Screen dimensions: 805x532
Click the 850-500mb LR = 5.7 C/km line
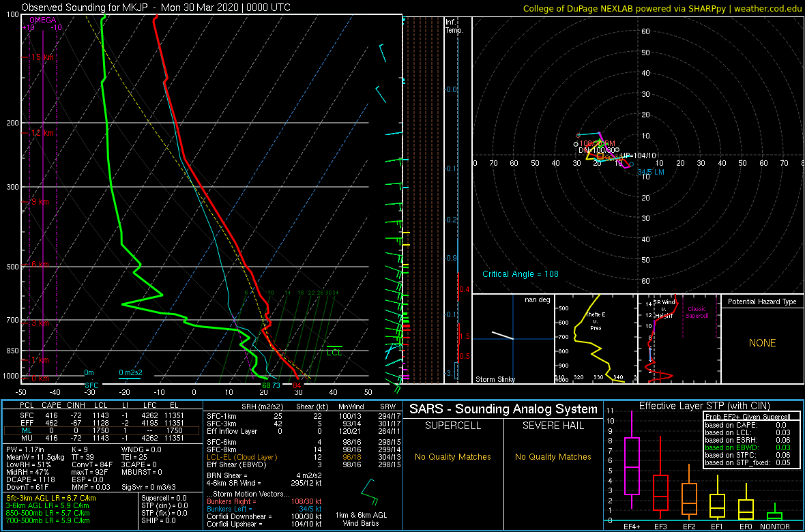click(48, 512)
